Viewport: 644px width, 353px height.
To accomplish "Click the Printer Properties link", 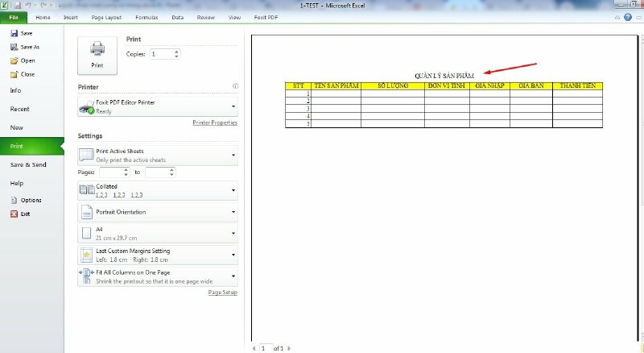I will point(215,123).
